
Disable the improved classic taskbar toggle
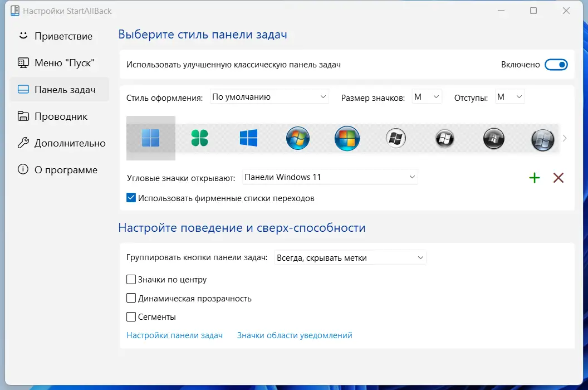556,64
